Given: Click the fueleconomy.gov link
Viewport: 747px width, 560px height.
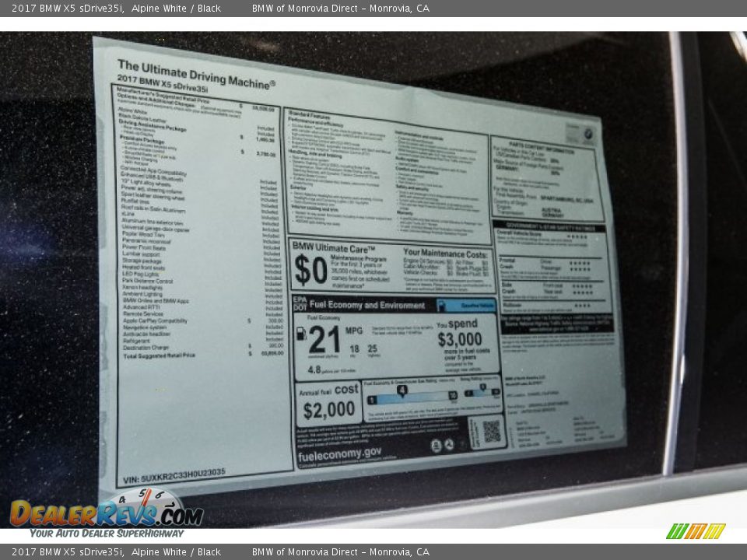Looking at the screenshot, I should pyautogui.click(x=339, y=453).
